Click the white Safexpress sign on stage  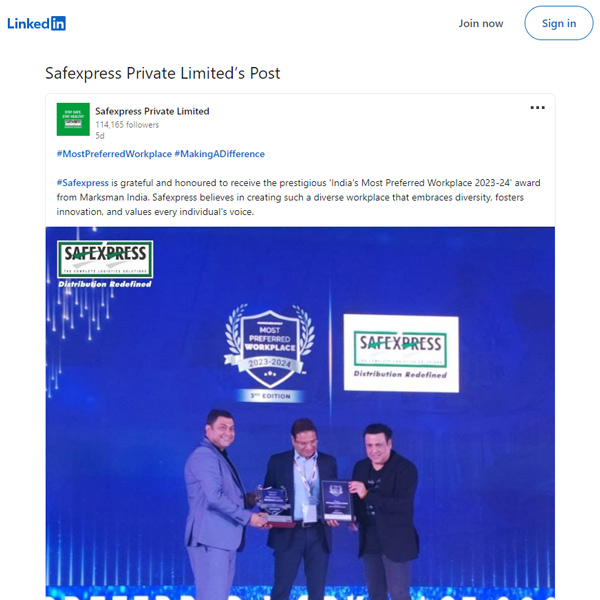point(401,353)
